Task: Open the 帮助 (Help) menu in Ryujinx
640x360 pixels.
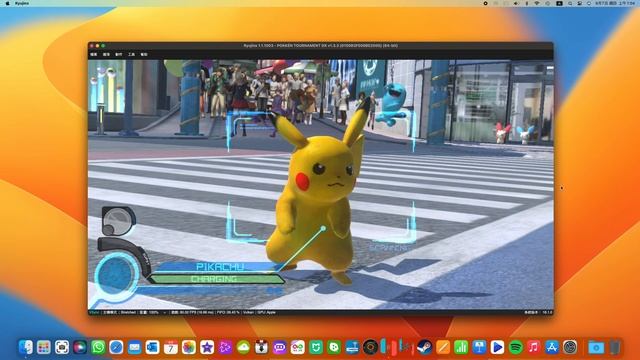Action: pyautogui.click(x=144, y=54)
